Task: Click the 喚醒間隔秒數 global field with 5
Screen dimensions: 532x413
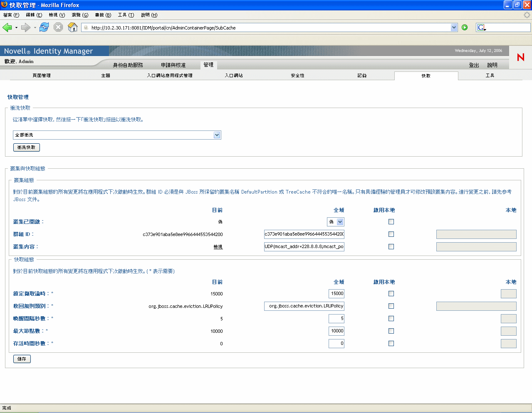Action: 337,318
